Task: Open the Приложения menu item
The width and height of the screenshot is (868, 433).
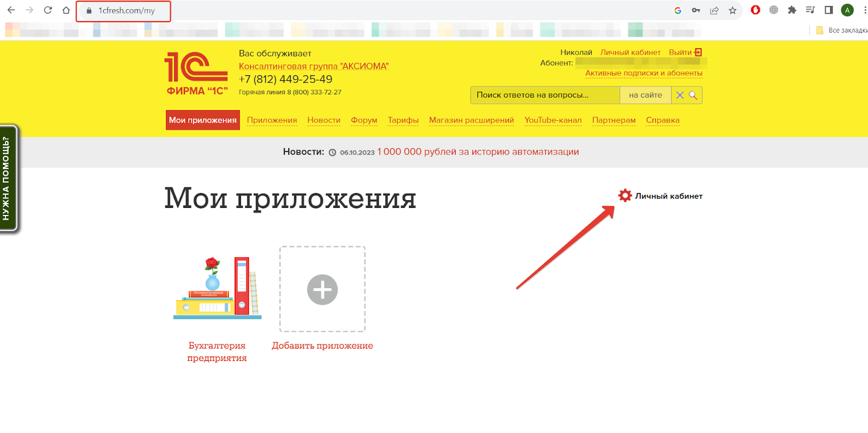Action: [x=272, y=120]
